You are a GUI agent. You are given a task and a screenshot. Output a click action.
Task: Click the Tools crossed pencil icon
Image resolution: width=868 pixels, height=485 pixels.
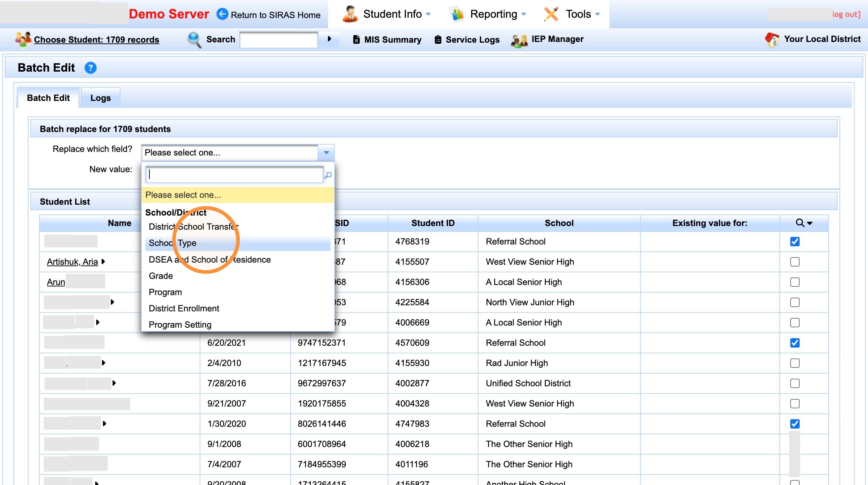click(x=551, y=14)
